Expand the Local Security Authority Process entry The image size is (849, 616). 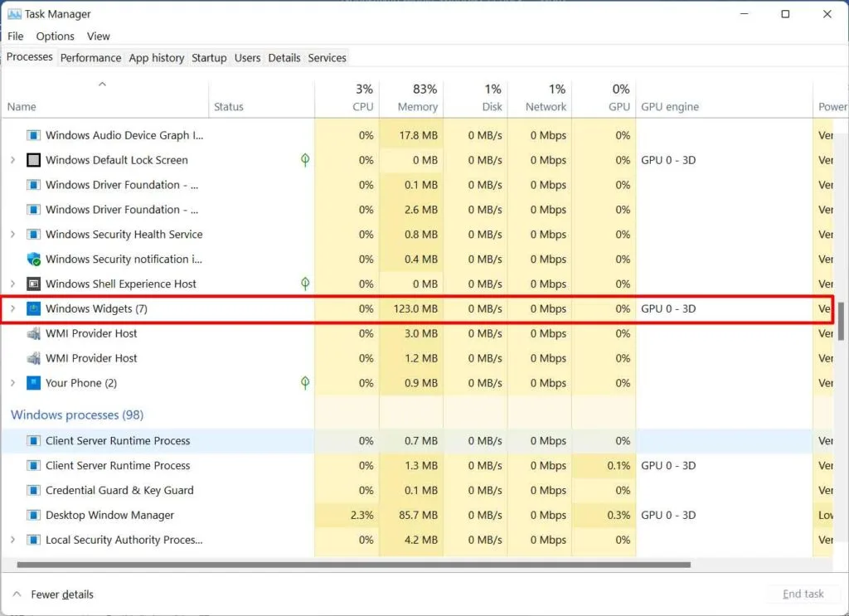pos(13,540)
